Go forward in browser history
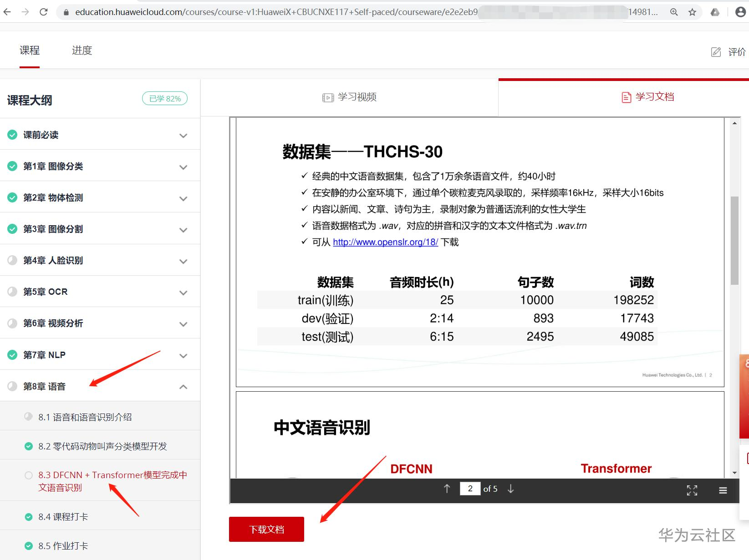Image resolution: width=749 pixels, height=560 pixels. tap(25, 12)
